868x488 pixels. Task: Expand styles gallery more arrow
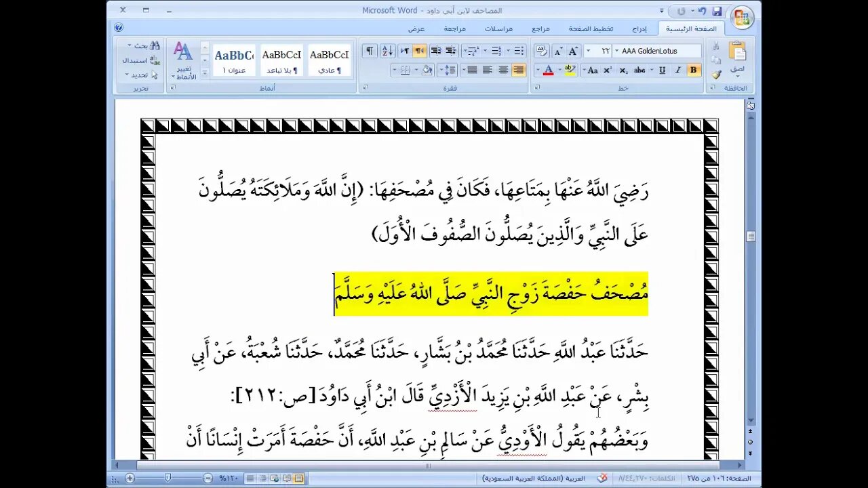point(205,73)
